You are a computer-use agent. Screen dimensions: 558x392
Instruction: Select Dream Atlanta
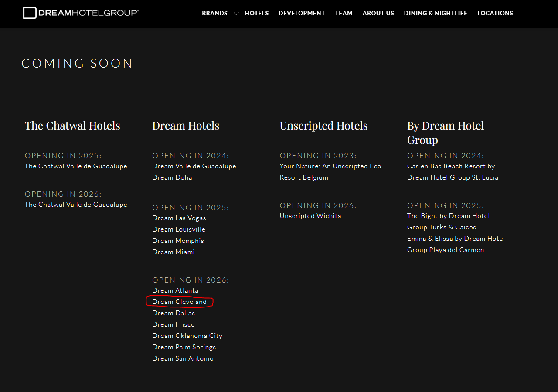point(175,290)
